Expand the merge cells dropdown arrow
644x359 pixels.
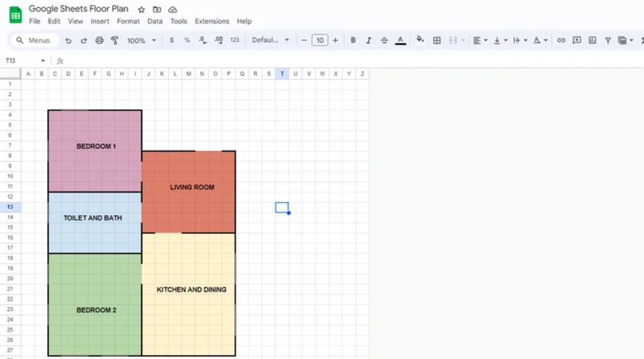pyautogui.click(x=463, y=40)
